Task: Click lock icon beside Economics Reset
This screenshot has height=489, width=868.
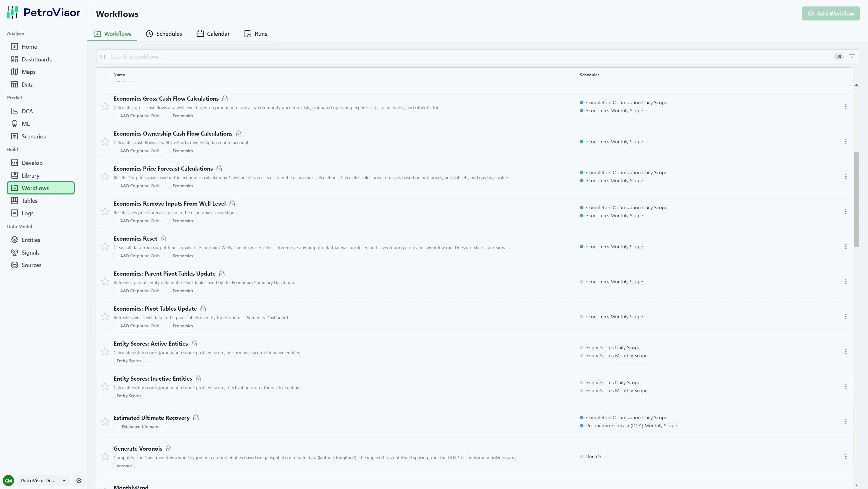Action: click(163, 239)
